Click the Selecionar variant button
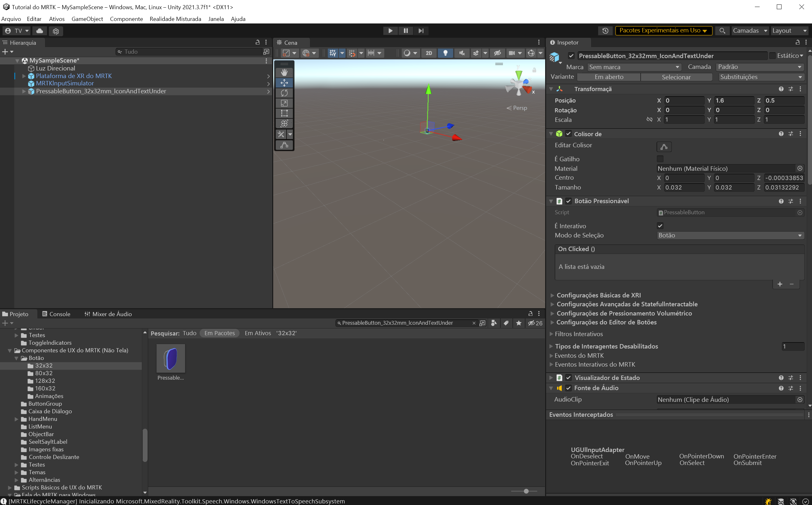Screen dimensions: 812x505 pyautogui.click(x=676, y=77)
